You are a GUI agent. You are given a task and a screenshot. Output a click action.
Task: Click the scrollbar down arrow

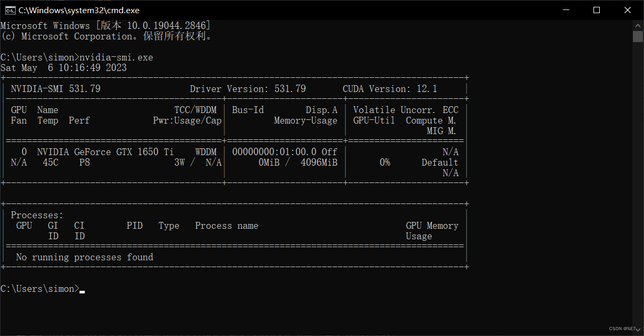[x=638, y=329]
